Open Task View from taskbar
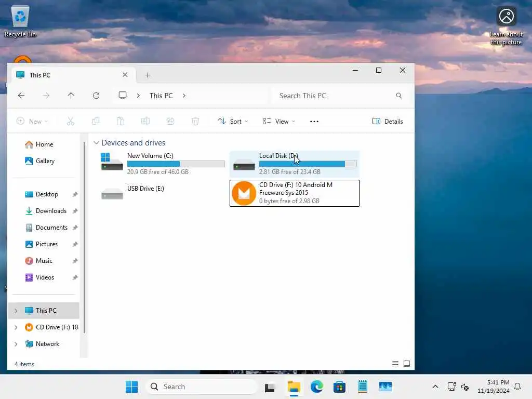Screen dimensions: 532x399 click(x=270, y=387)
